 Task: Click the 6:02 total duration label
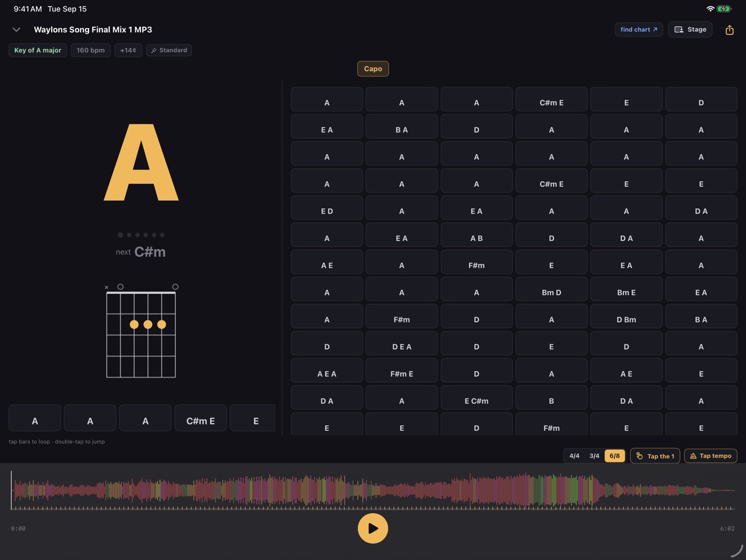[x=727, y=528]
